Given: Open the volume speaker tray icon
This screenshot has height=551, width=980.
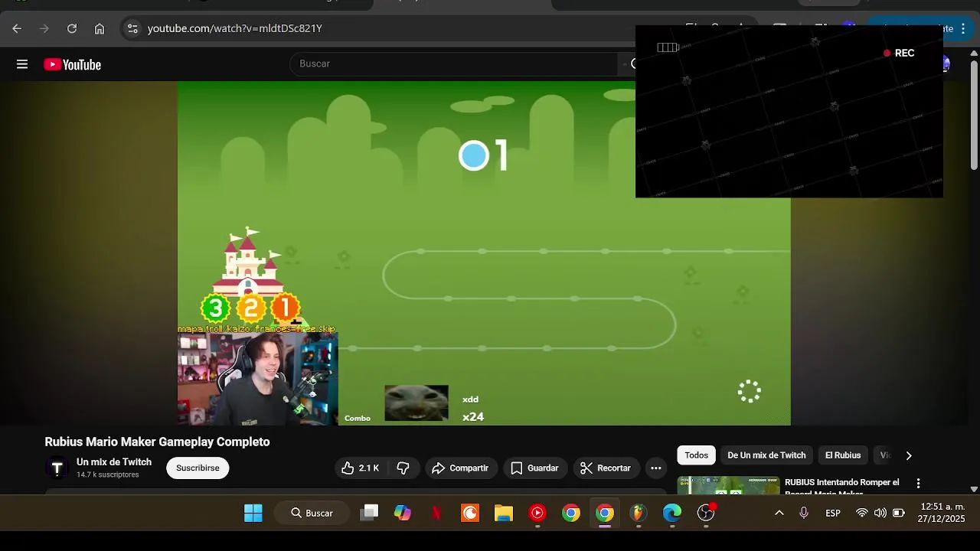Looking at the screenshot, I should coord(880,513).
